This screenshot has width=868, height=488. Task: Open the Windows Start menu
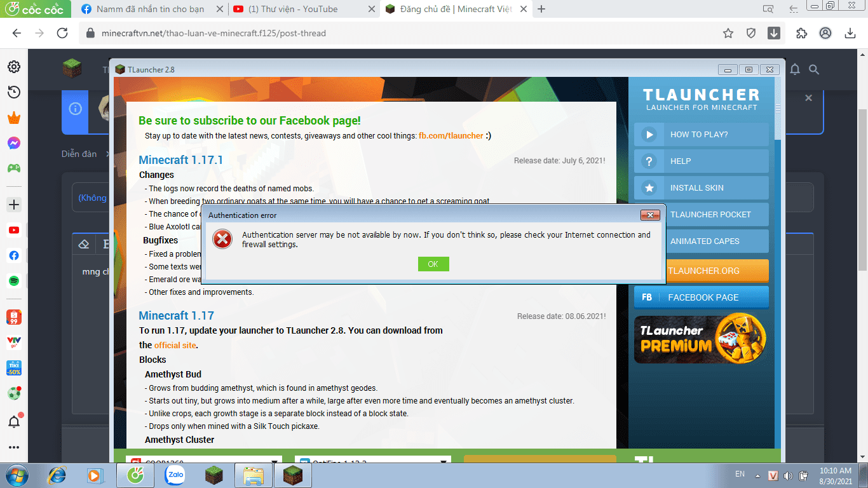point(15,475)
